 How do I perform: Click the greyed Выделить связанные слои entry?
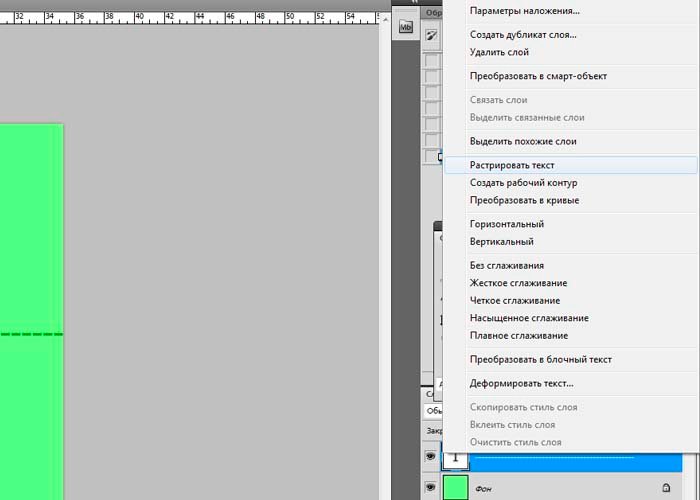[x=527, y=117]
